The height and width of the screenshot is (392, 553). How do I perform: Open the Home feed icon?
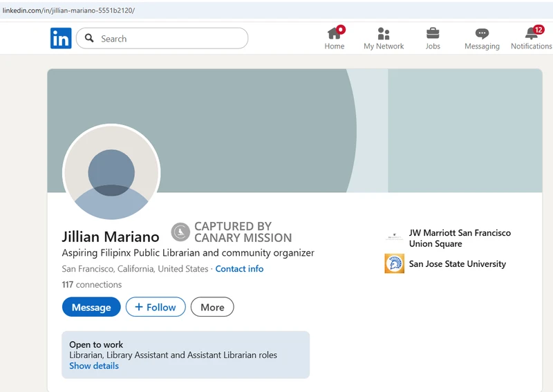pos(335,33)
